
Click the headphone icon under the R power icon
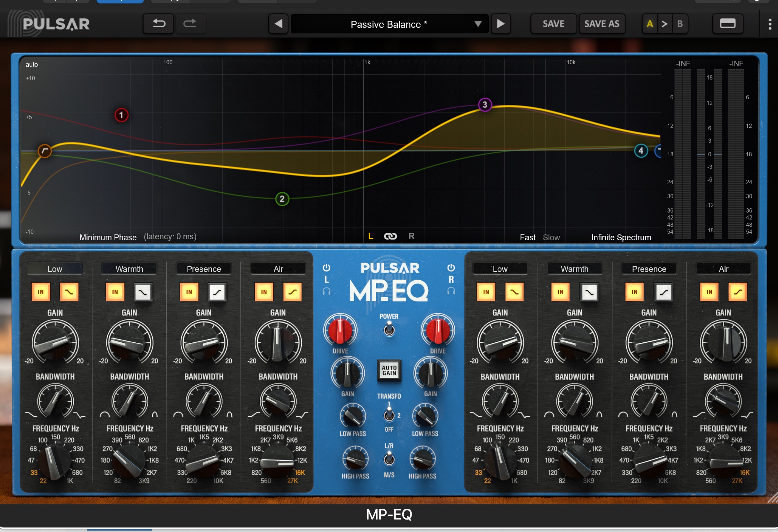pos(451,291)
